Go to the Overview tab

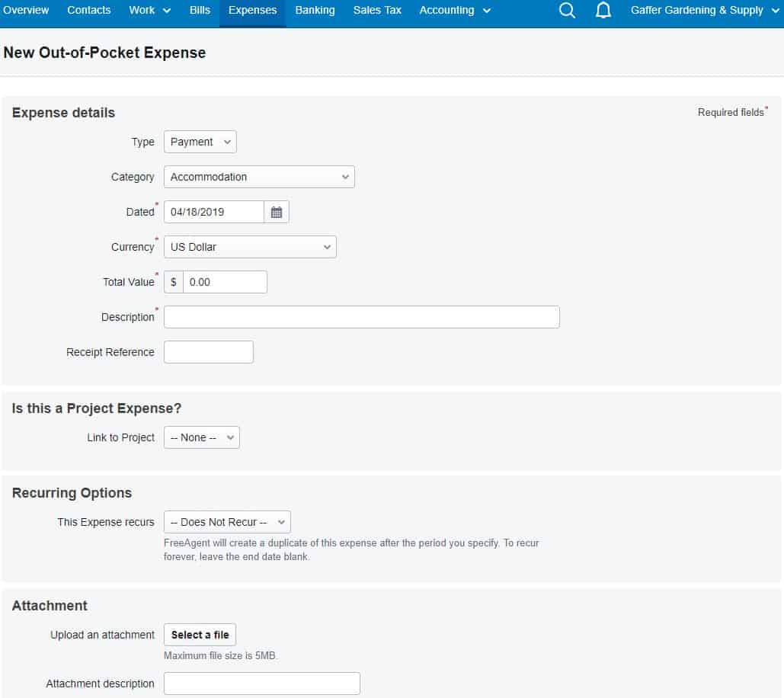(x=25, y=10)
